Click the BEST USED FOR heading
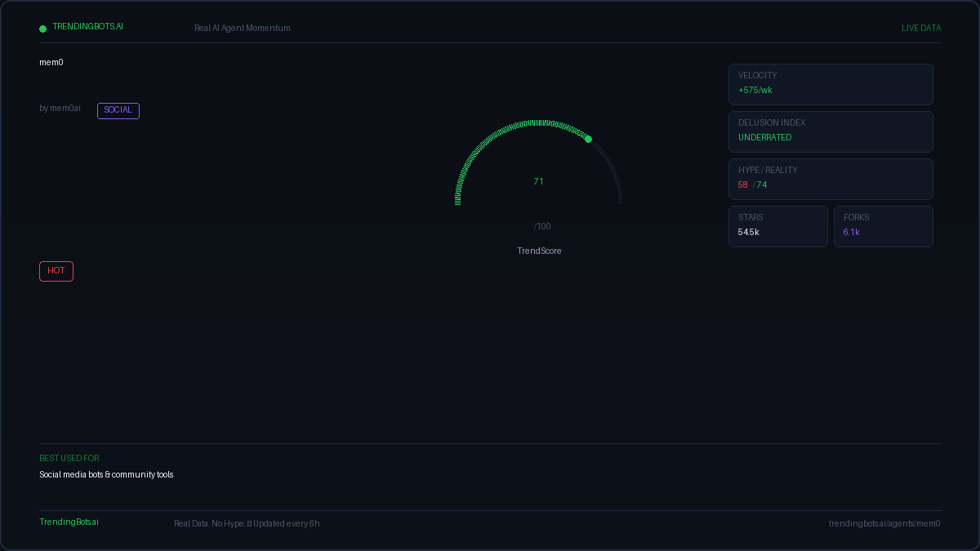The width and height of the screenshot is (980, 551). (x=69, y=458)
